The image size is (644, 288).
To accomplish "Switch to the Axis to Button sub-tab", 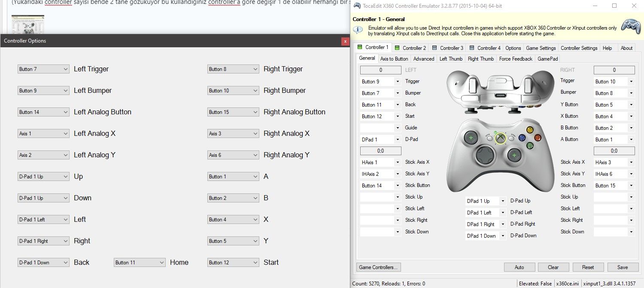I will coord(394,59).
